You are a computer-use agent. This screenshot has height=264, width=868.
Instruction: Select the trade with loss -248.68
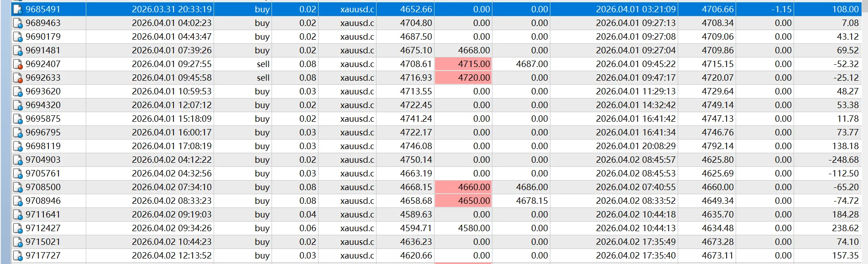(x=436, y=160)
